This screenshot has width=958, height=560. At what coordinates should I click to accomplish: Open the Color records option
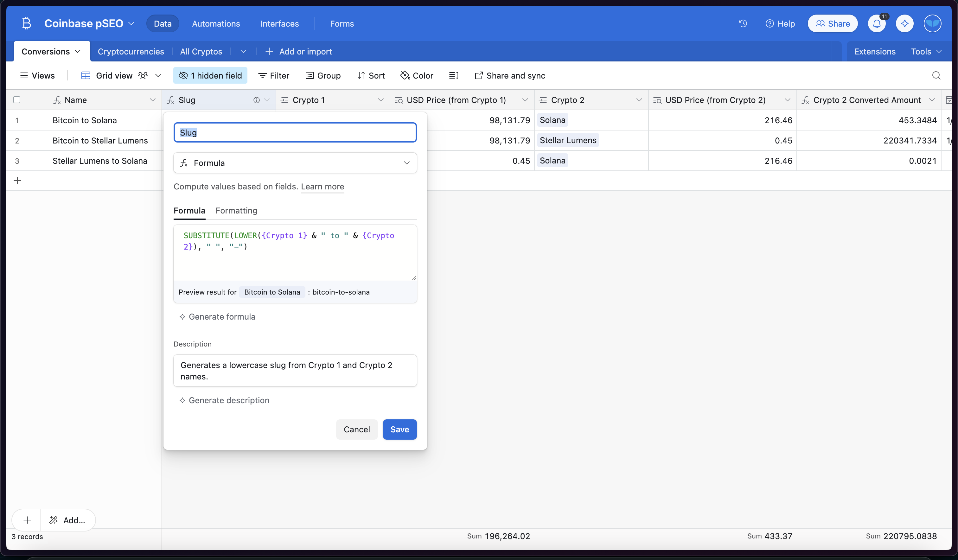pyautogui.click(x=417, y=76)
